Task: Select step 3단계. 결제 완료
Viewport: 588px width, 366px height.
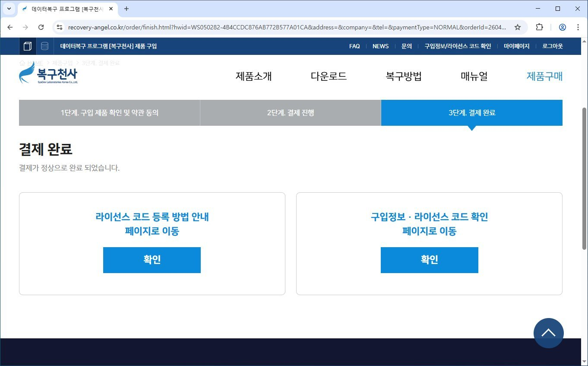Action: pos(472,113)
